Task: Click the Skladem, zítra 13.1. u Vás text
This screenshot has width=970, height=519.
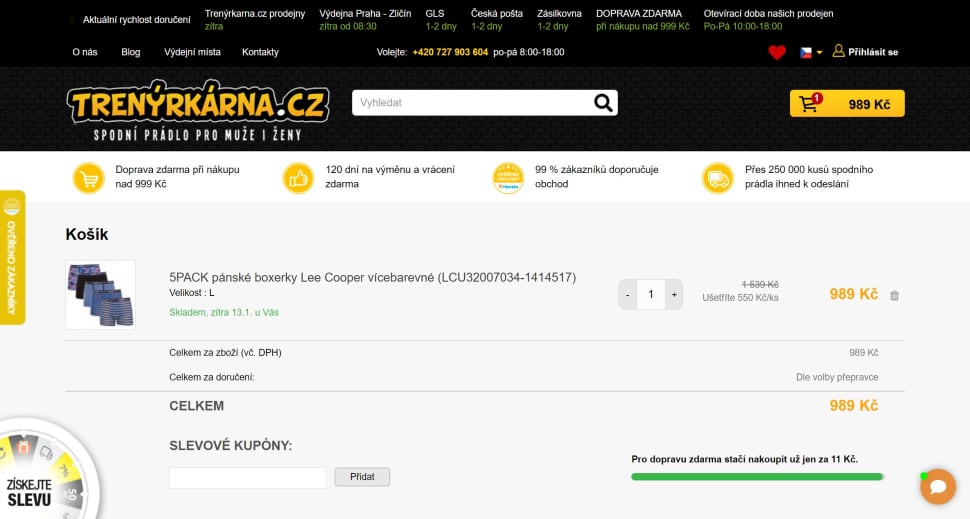Action: [224, 312]
